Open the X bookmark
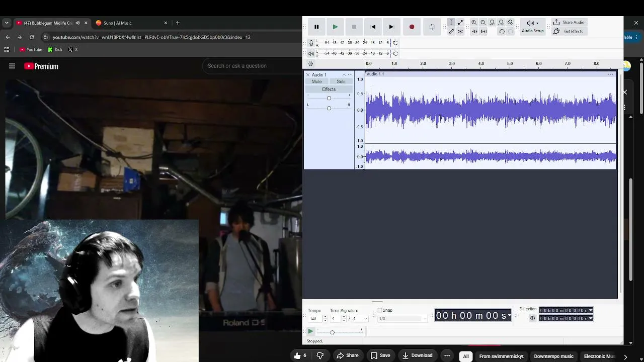 (72, 49)
